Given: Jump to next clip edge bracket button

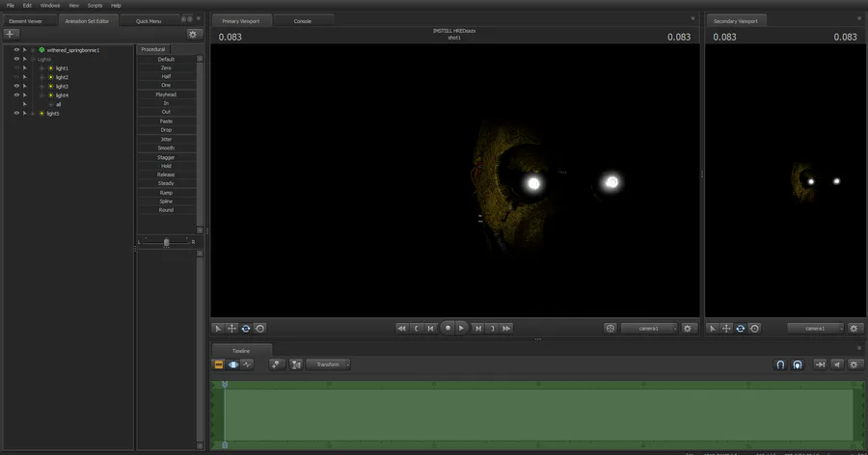Looking at the screenshot, I should (x=492, y=329).
